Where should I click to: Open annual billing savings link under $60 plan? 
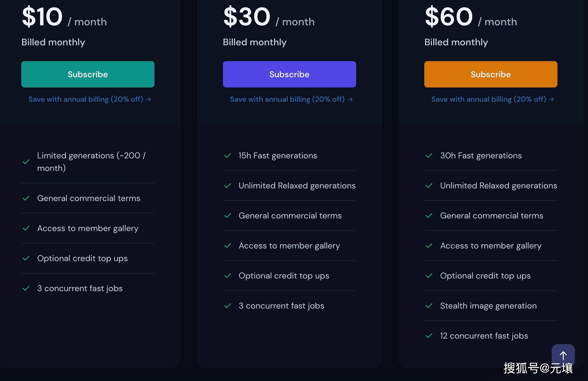coord(489,99)
